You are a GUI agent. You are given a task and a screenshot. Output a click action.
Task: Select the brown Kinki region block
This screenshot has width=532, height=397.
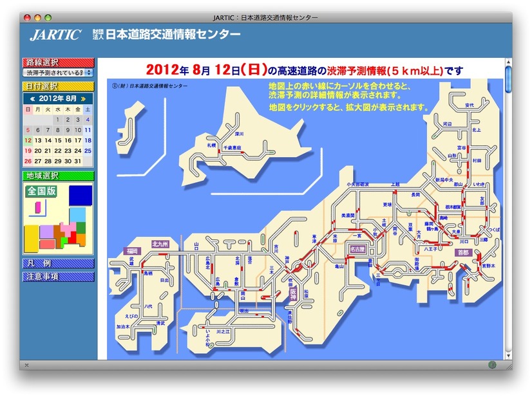click(x=58, y=234)
